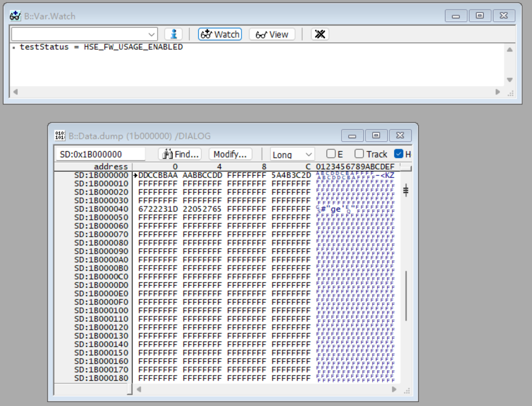Select the View glasses icon
The width and height of the screenshot is (532, 406).
(x=273, y=34)
